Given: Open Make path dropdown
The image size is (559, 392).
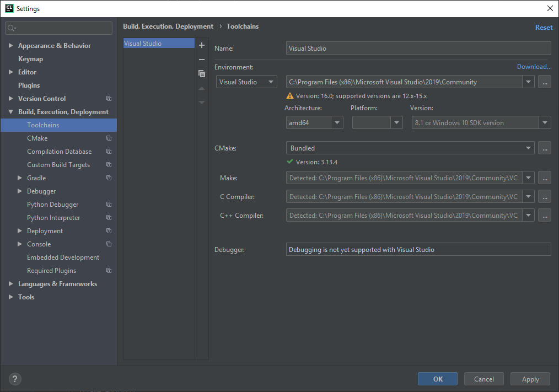Looking at the screenshot, I should pyautogui.click(x=528, y=178).
